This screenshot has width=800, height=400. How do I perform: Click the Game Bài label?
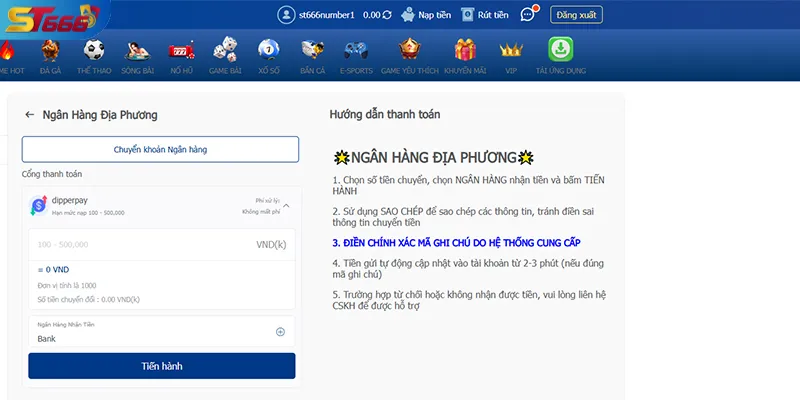pyautogui.click(x=225, y=71)
